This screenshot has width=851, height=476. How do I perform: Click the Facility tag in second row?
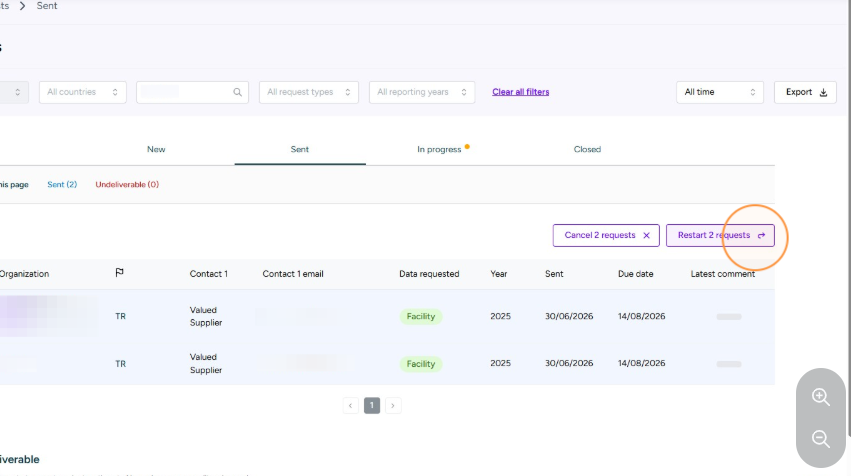421,364
